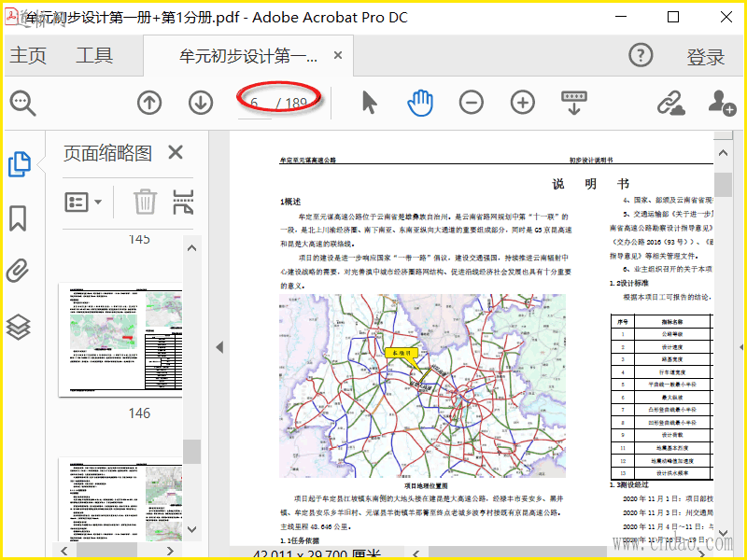Click the 1.2设计标准 heading
Viewport: 747px width, 560px height.
pyautogui.click(x=628, y=283)
